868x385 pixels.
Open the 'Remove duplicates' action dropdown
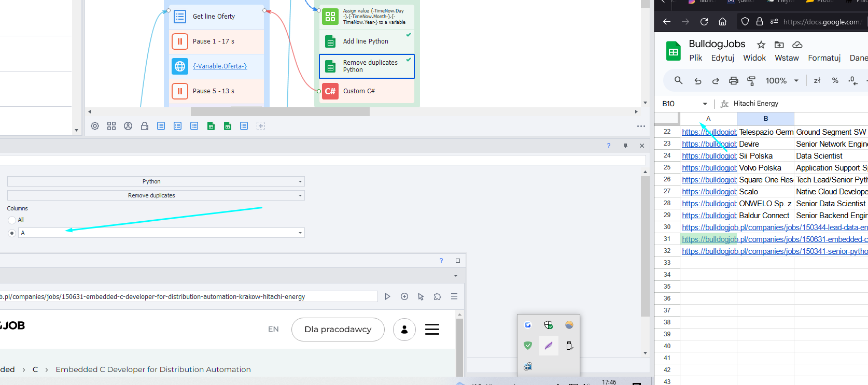tap(156, 195)
